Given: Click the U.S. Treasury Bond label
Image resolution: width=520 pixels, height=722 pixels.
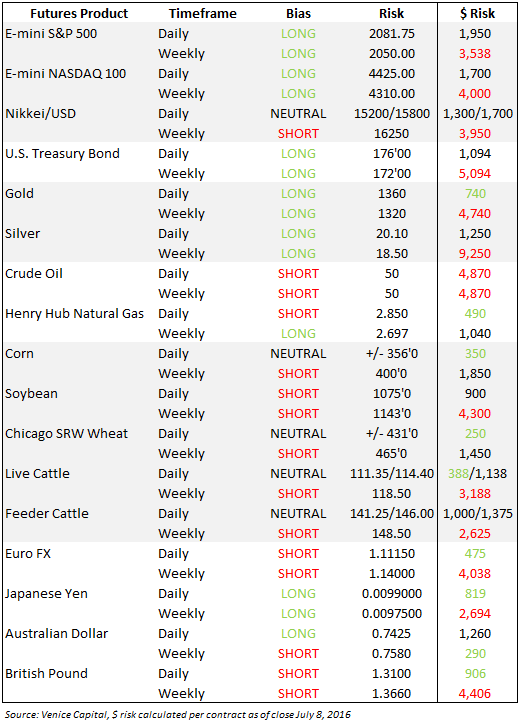Looking at the screenshot, I should [62, 154].
